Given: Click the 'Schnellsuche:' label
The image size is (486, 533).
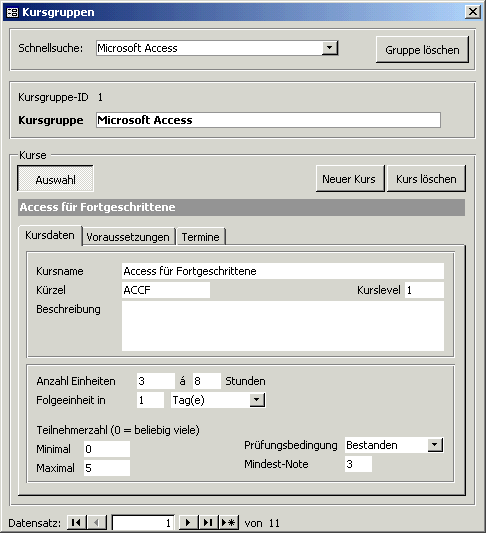Looking at the screenshot, I should coord(50,48).
